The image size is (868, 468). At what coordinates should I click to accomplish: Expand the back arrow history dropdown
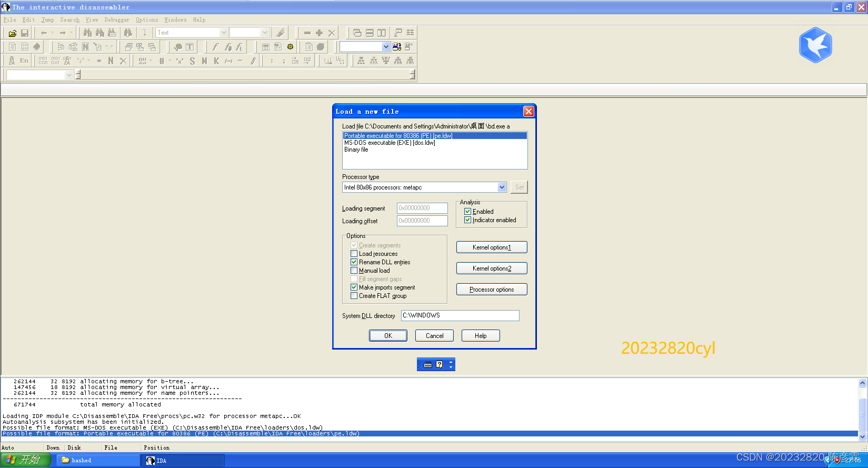point(52,33)
